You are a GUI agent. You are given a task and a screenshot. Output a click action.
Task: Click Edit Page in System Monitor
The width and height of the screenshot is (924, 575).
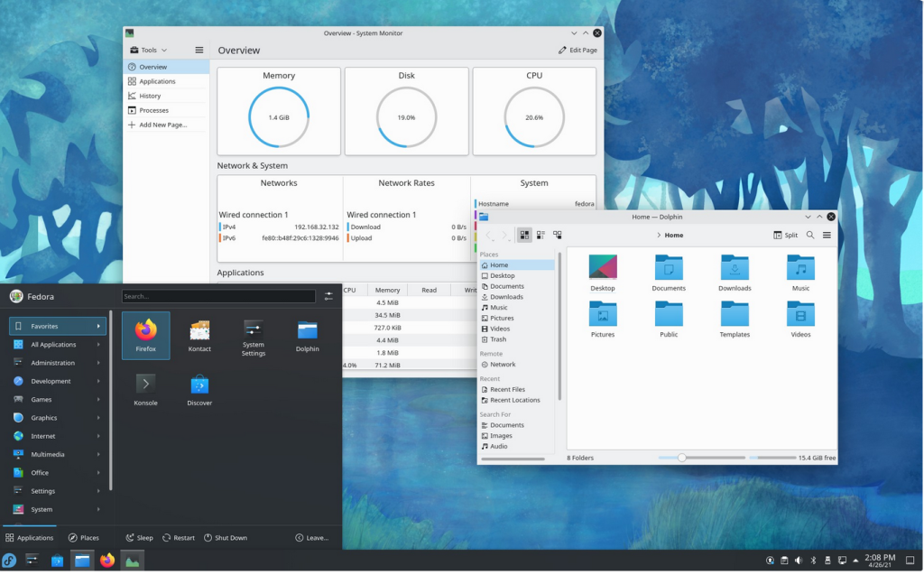coord(577,51)
